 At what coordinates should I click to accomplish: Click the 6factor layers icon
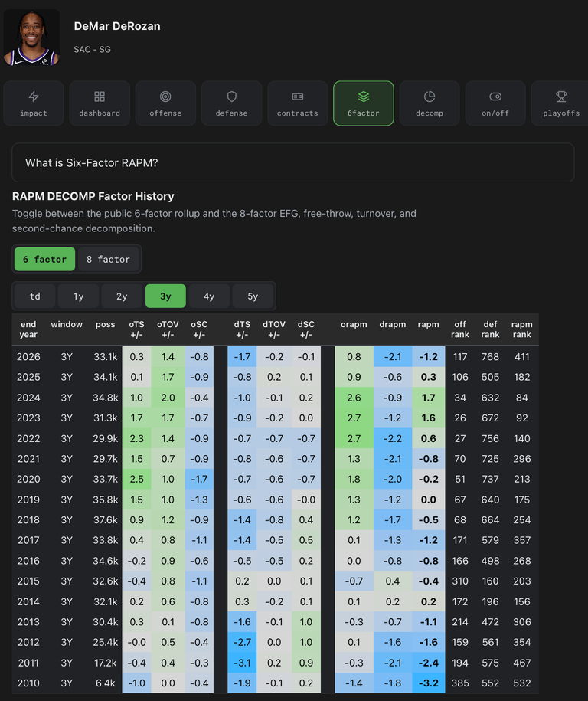click(364, 97)
